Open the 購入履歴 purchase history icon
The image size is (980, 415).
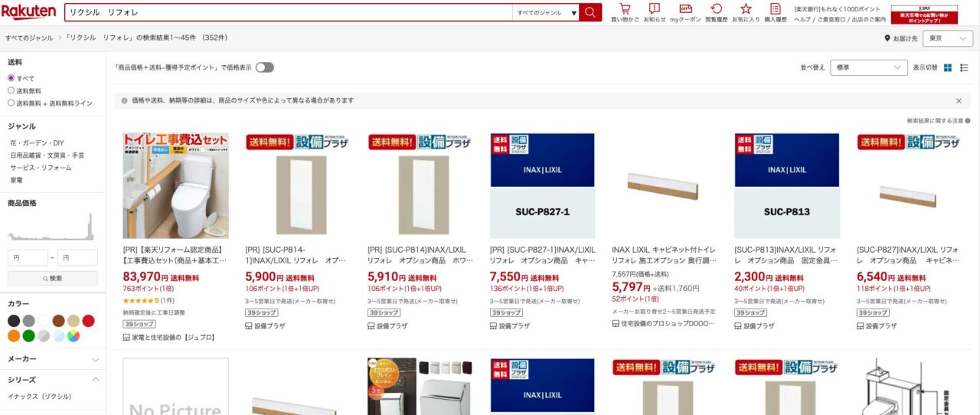(776, 12)
